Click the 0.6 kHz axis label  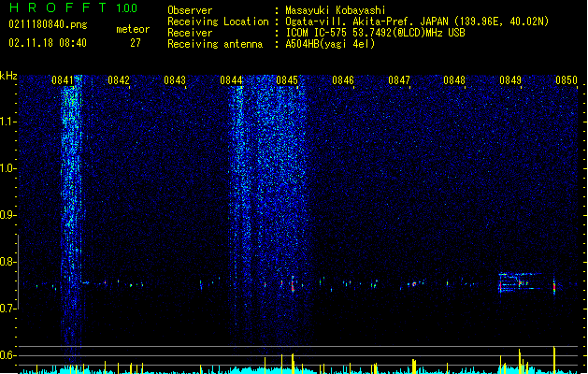(x=8, y=355)
